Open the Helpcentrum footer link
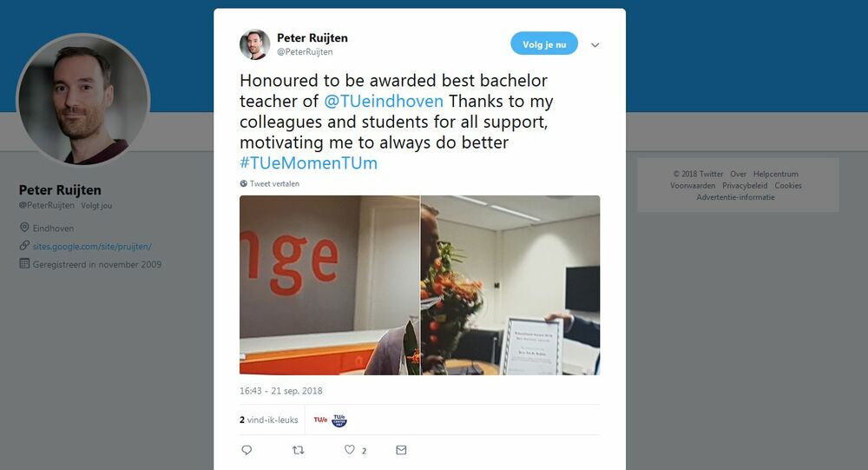This screenshot has width=868, height=470. click(x=775, y=174)
